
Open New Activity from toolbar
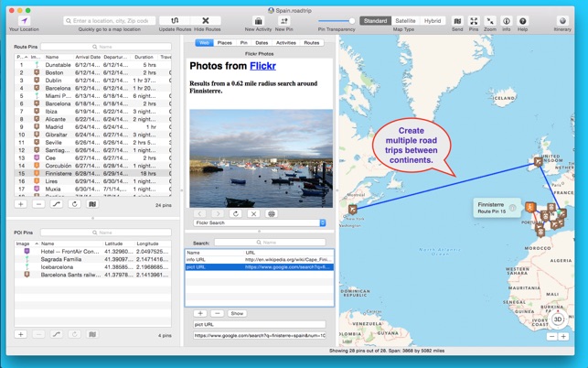258,21
